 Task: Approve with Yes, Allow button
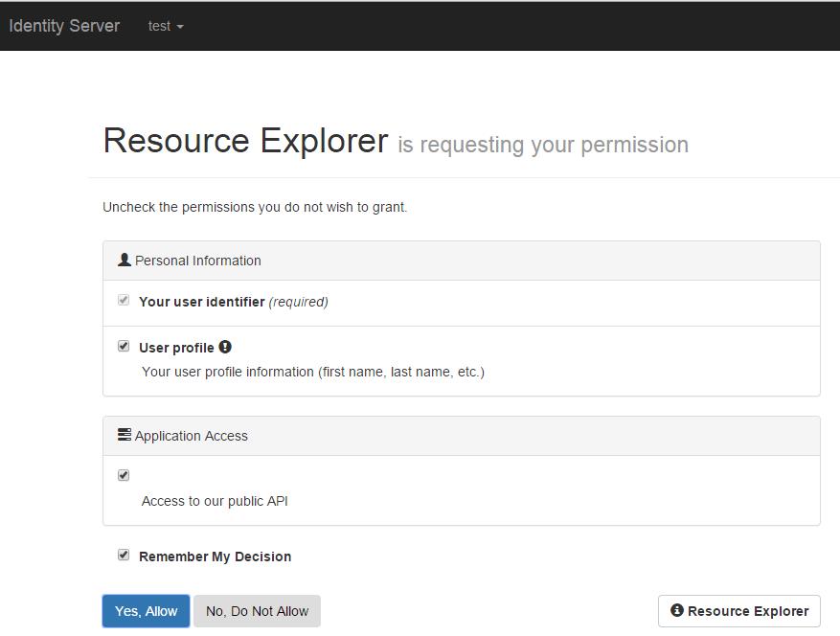click(146, 611)
